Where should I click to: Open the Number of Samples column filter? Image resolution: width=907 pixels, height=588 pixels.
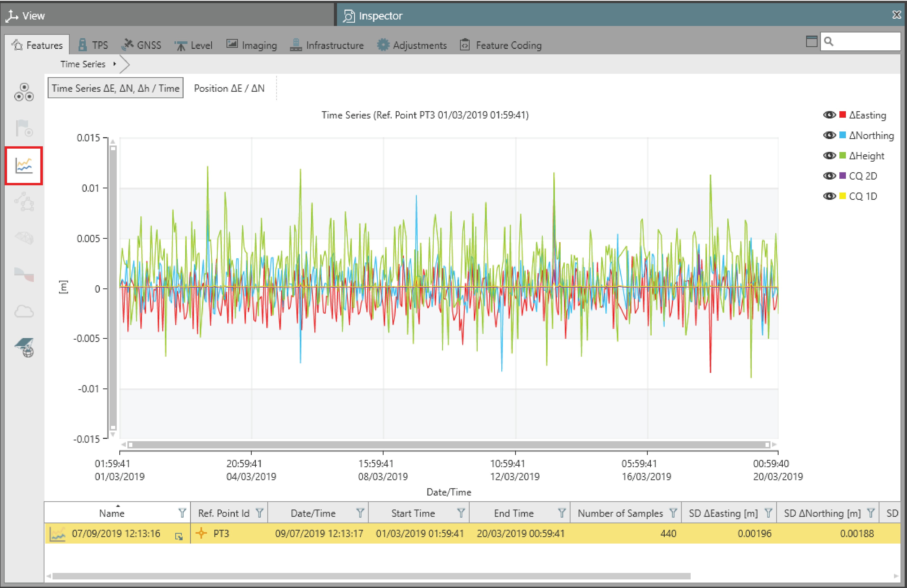673,513
